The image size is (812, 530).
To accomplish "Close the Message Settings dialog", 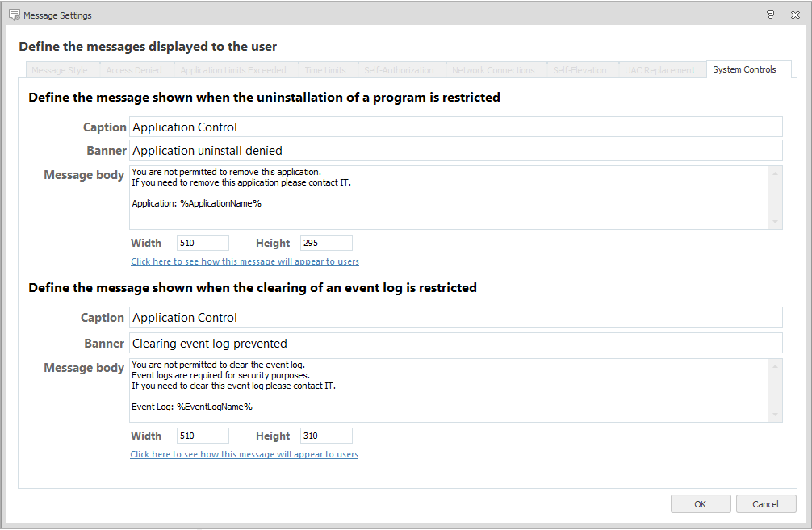I will tap(795, 15).
